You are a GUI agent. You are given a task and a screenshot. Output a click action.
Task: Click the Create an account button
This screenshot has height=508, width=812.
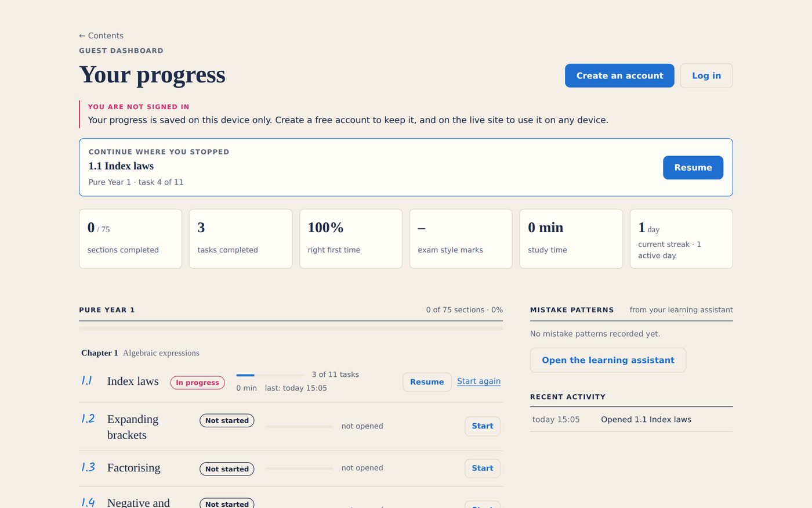click(619, 75)
